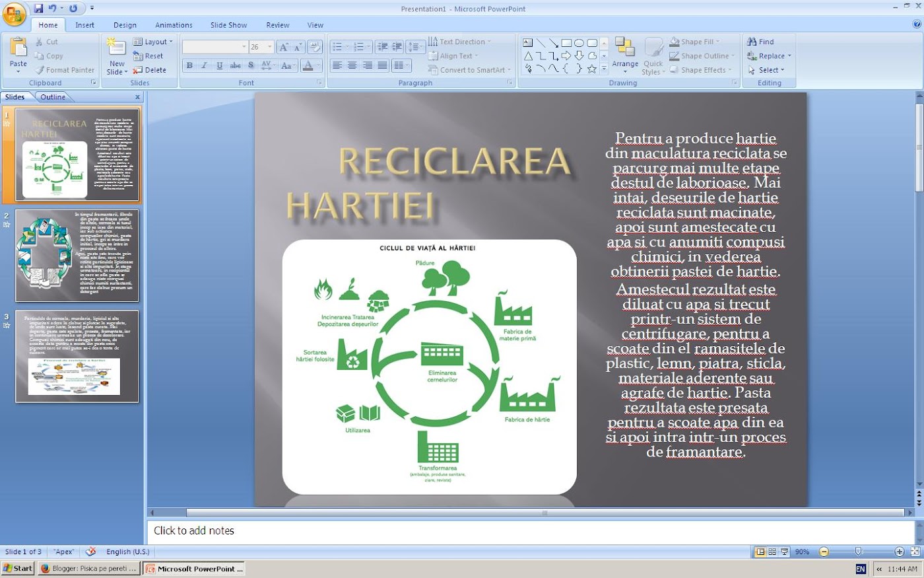This screenshot has width=924, height=578.
Task: Insert a text box shape from gallery
Action: click(x=528, y=43)
